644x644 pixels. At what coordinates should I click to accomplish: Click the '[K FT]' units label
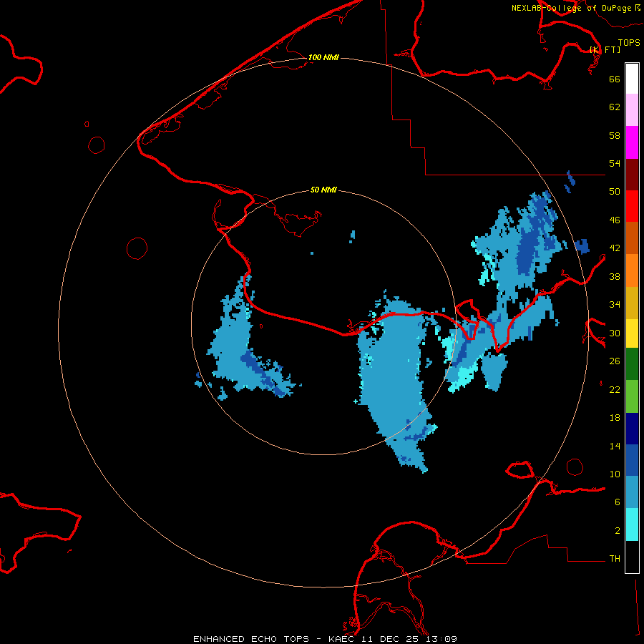click(605, 49)
